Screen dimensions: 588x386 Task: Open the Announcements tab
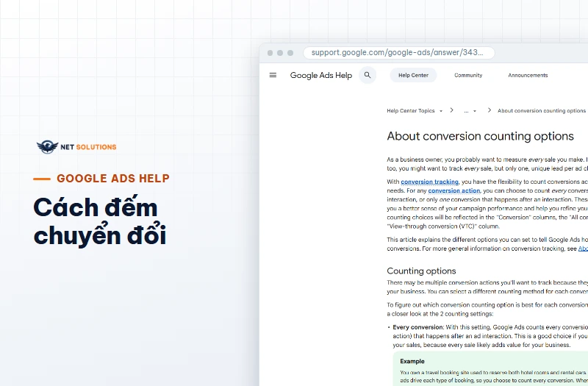[x=528, y=75]
